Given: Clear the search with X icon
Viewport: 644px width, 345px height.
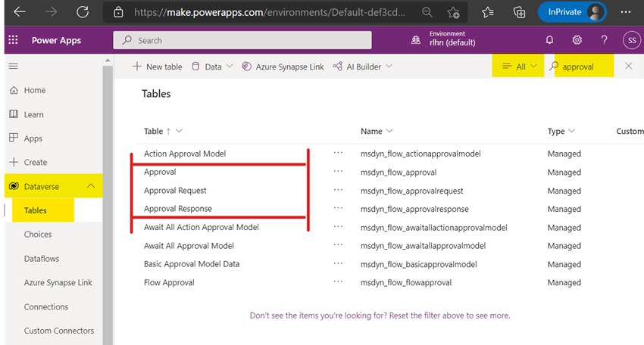Looking at the screenshot, I should pos(628,66).
